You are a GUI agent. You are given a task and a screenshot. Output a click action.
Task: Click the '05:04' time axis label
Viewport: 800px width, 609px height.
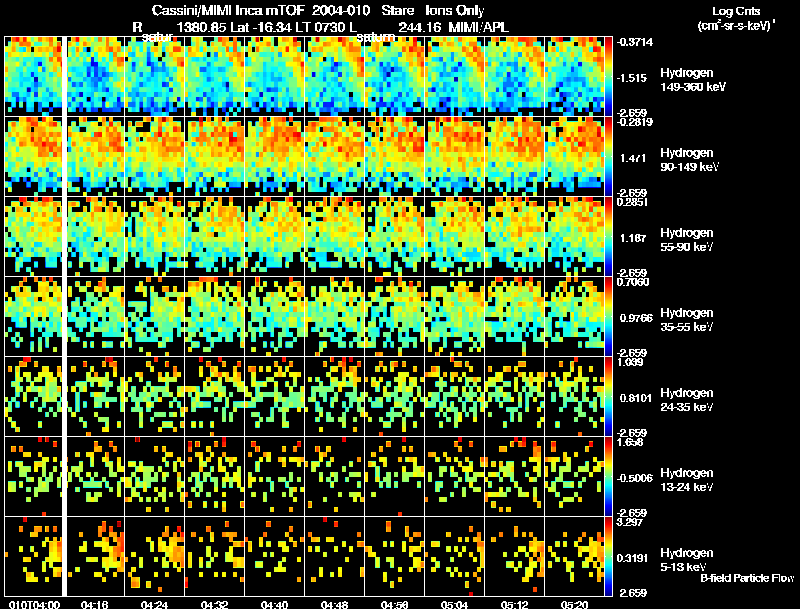(454, 605)
